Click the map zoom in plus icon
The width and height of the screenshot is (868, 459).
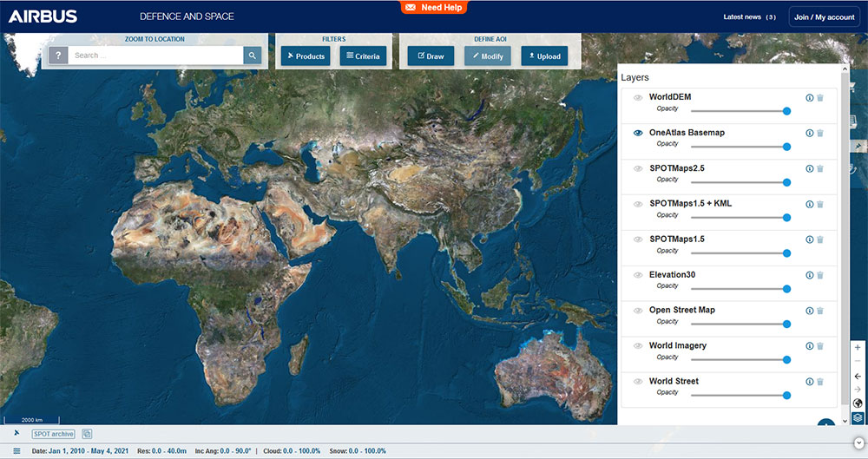(x=858, y=347)
